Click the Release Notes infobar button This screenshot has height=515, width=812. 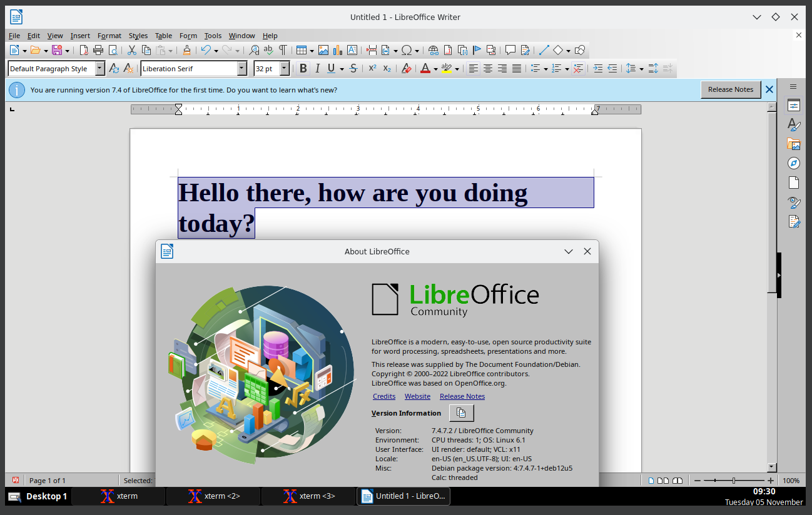point(730,89)
